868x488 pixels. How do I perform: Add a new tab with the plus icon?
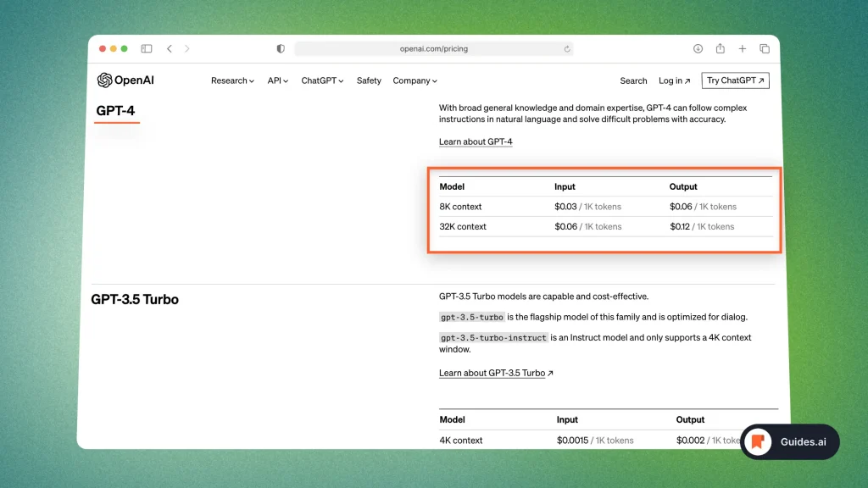[x=743, y=48]
